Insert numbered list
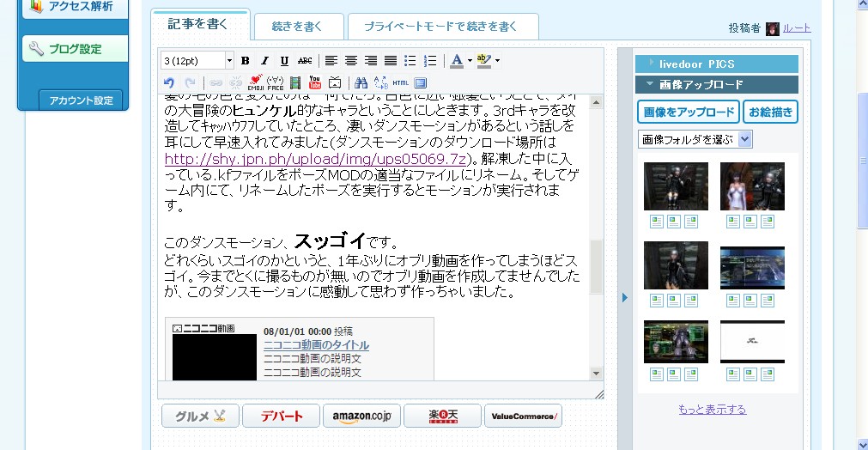 pyautogui.click(x=429, y=60)
